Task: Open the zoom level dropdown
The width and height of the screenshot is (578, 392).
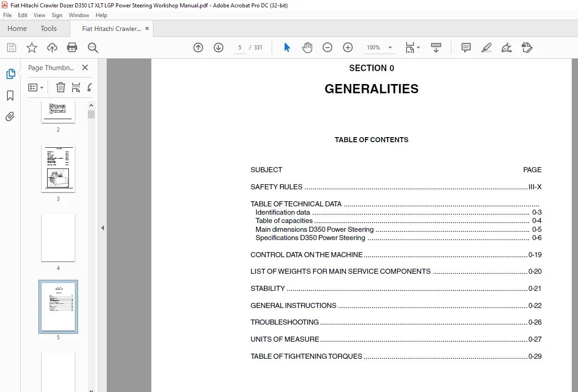Action: pos(390,48)
